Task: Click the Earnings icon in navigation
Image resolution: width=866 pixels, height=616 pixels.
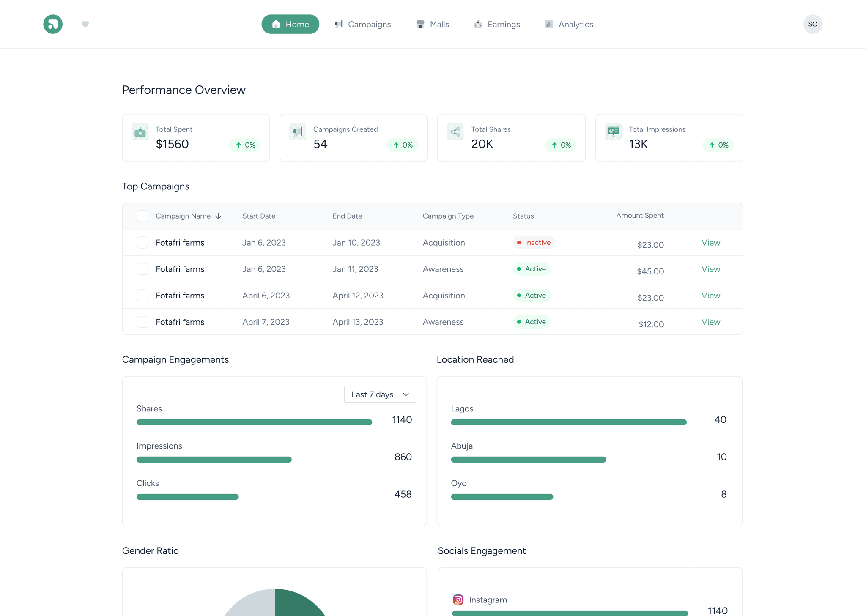Action: pyautogui.click(x=478, y=24)
